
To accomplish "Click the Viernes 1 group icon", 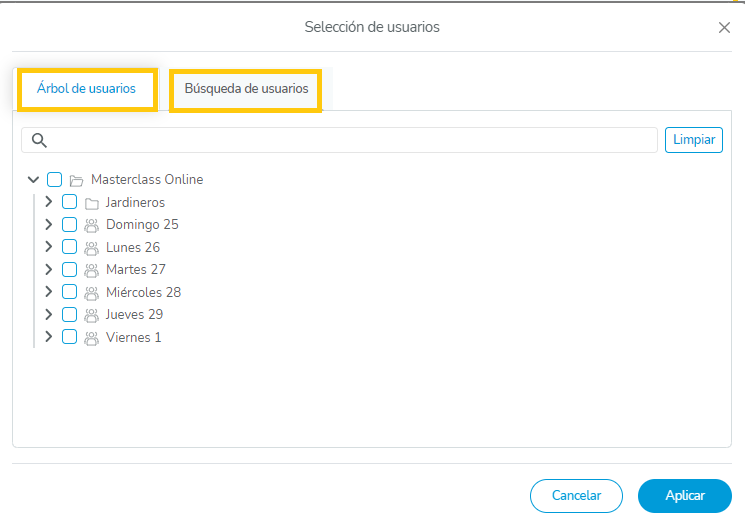I will (91, 338).
